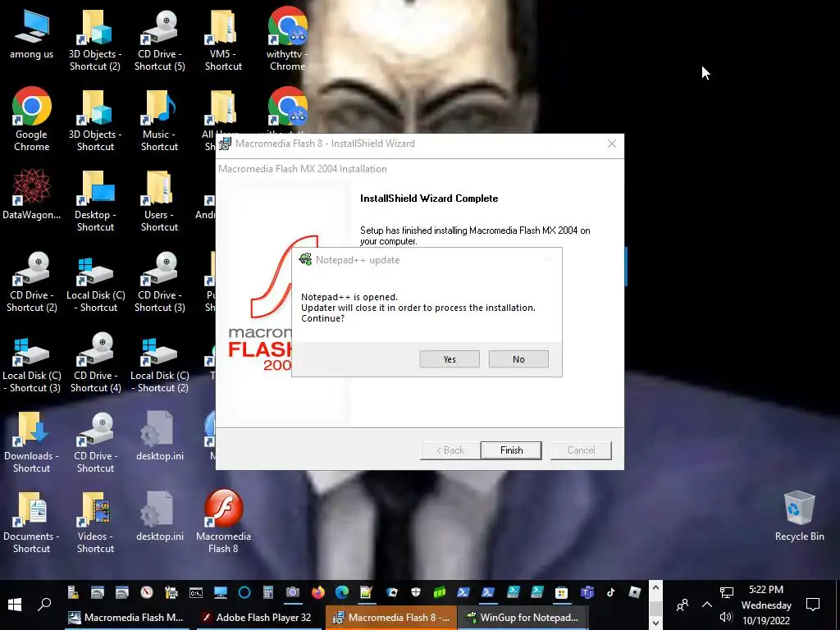Select Documents - Shortcut folder icon
840x630 pixels.
click(32, 523)
